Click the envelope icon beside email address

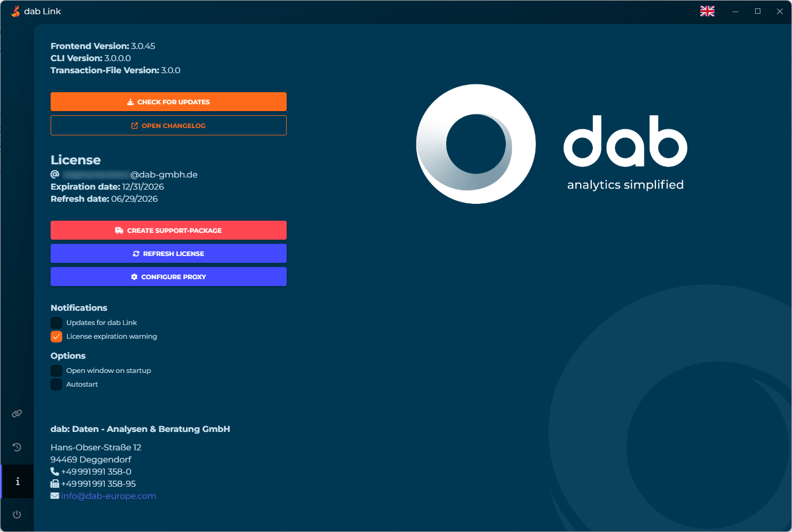click(55, 496)
